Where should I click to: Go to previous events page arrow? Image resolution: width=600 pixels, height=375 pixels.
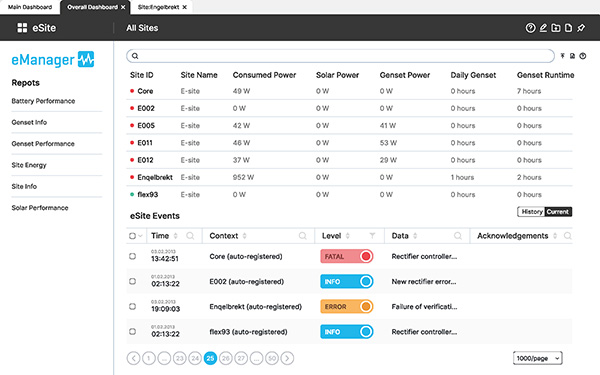point(133,358)
